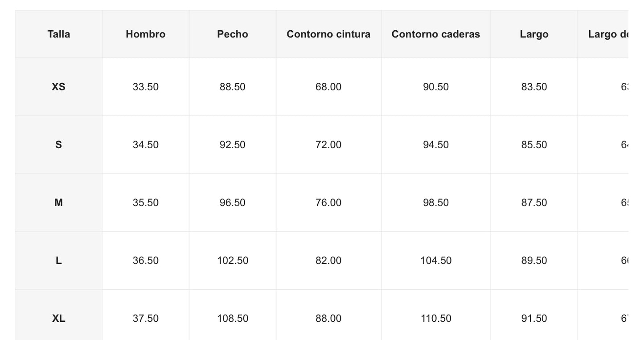
Task: Click M waist value 76.00
Action: click(x=328, y=202)
